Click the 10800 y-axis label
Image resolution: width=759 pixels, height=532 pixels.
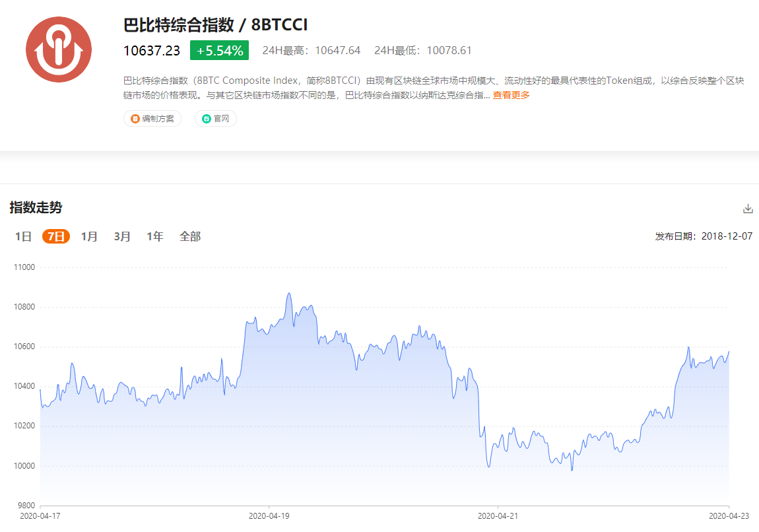coord(24,307)
